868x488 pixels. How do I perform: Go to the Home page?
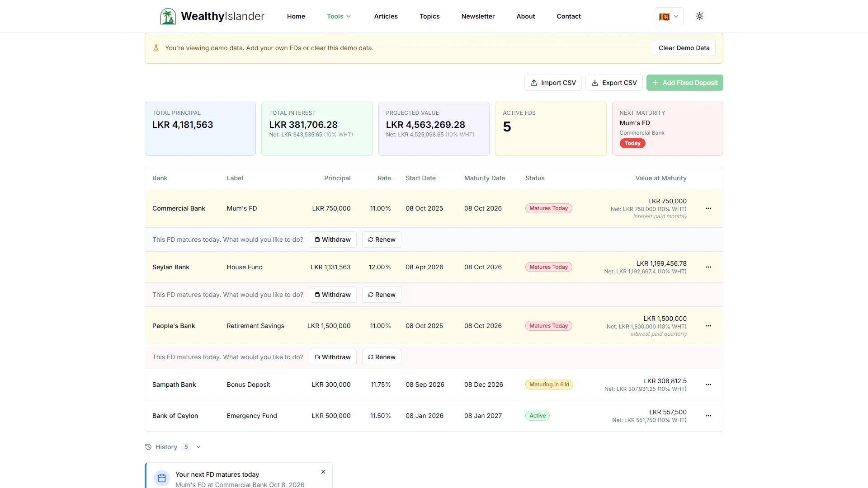click(296, 16)
